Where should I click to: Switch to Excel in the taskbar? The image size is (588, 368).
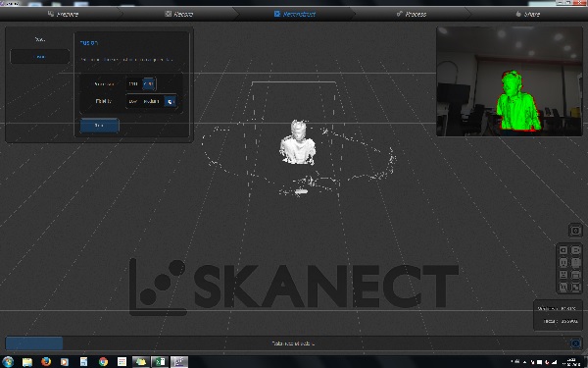click(x=160, y=361)
